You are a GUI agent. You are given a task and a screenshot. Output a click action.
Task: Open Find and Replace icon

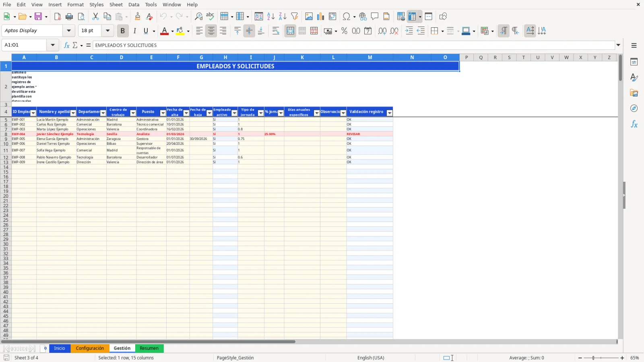point(198,16)
